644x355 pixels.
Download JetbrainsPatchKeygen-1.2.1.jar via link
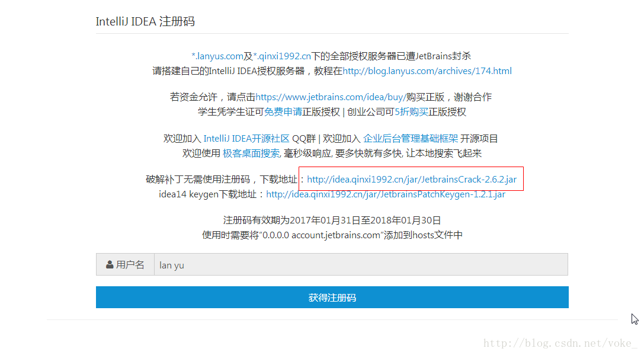pyautogui.click(x=386, y=194)
